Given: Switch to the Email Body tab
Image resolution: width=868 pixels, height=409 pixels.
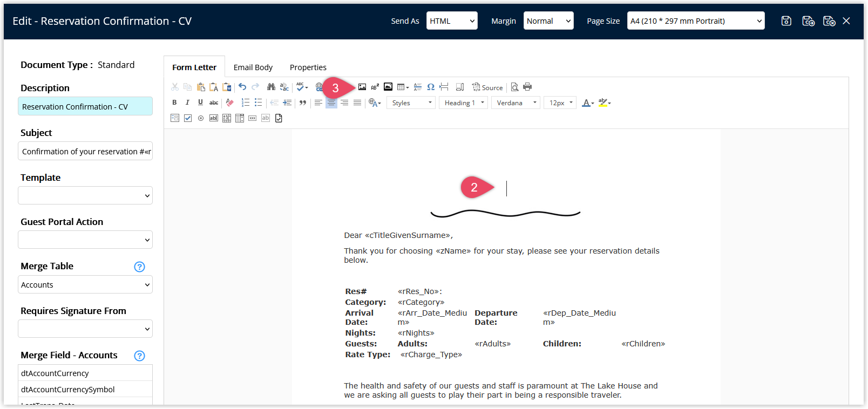Looking at the screenshot, I should pos(253,67).
